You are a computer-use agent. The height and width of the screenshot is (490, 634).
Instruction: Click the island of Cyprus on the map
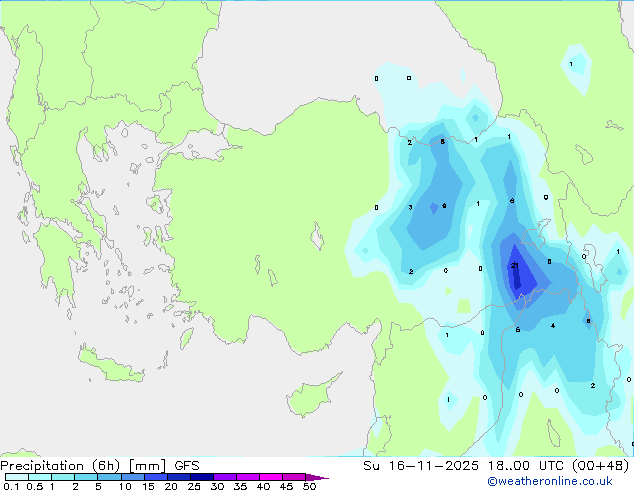click(311, 397)
